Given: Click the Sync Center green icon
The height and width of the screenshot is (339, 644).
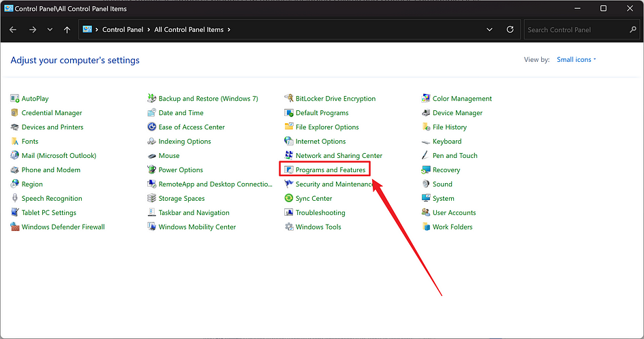Looking at the screenshot, I should pos(289,198).
